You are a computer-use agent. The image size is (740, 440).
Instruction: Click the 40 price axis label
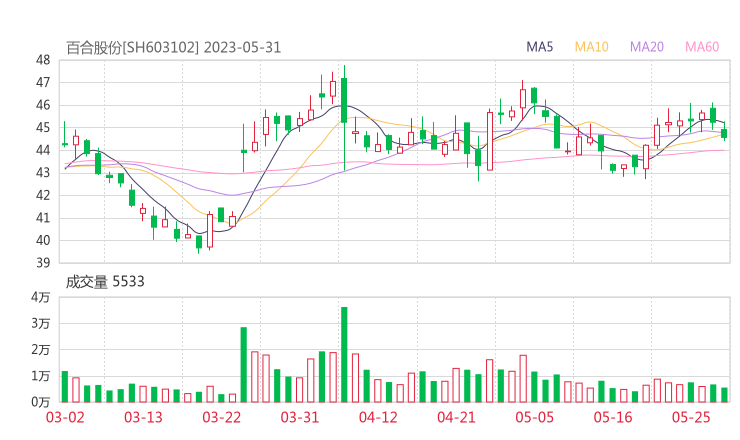(x=43, y=240)
